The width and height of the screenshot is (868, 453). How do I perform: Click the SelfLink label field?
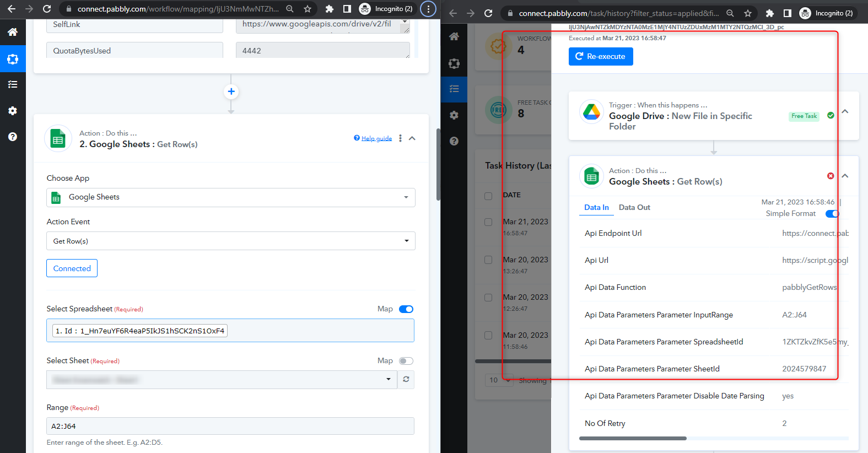135,25
